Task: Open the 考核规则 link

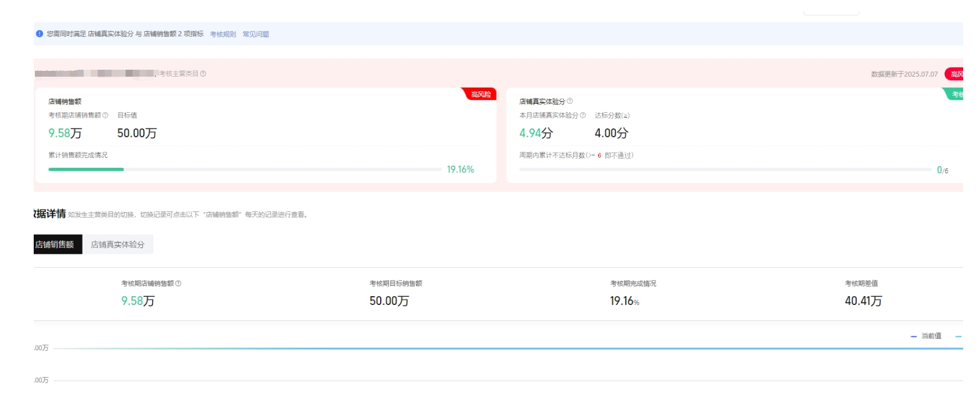Action: click(x=223, y=34)
